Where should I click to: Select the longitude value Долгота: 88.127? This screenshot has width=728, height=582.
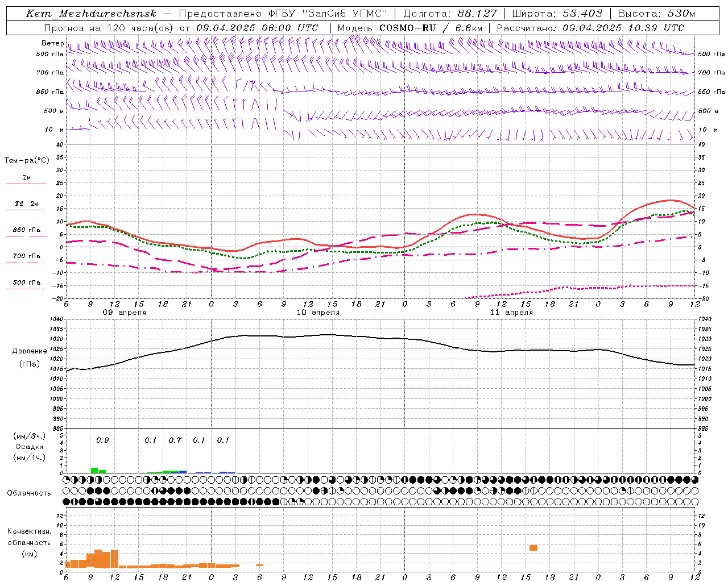(450, 14)
